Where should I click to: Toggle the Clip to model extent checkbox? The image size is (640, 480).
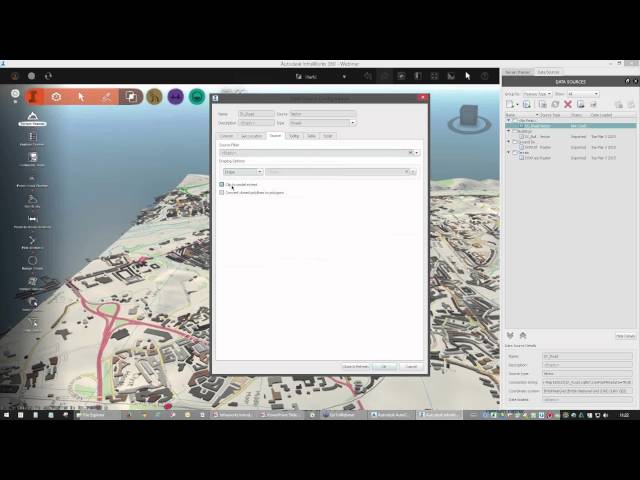pos(222,184)
